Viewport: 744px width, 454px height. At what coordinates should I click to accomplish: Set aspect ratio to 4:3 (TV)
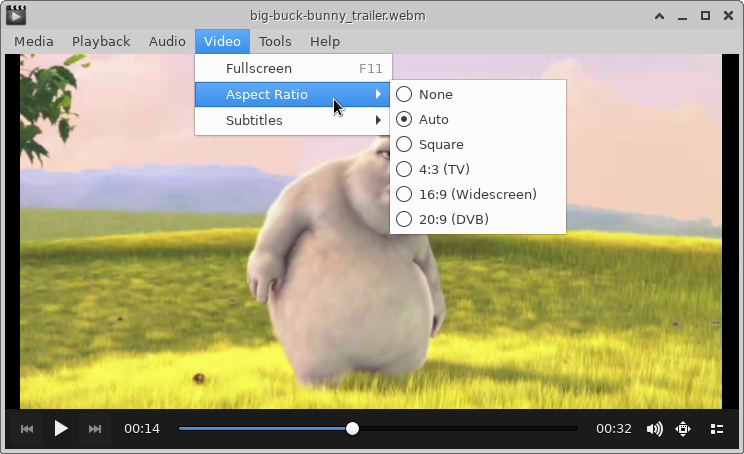pos(478,169)
